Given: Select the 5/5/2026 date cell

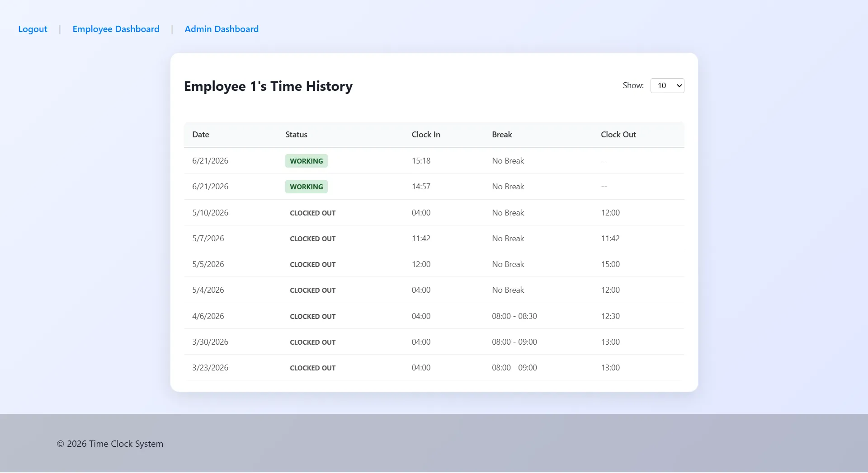Looking at the screenshot, I should (x=208, y=264).
